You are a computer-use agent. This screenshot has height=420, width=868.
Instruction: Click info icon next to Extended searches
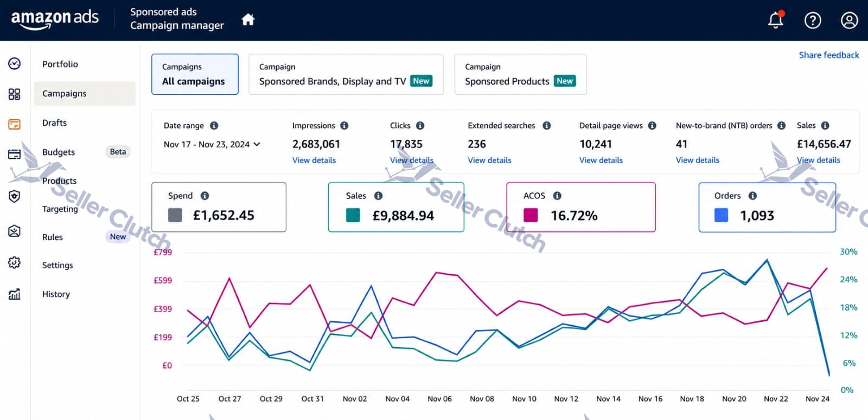pyautogui.click(x=547, y=126)
